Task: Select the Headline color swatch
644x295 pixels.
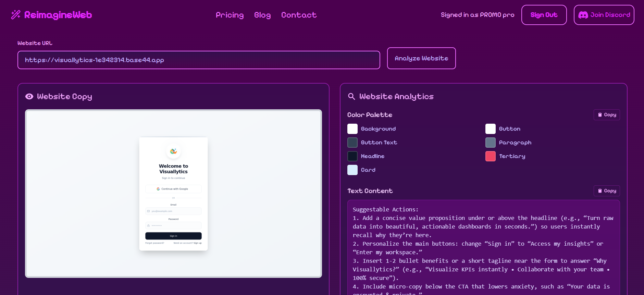Action: coord(352,156)
